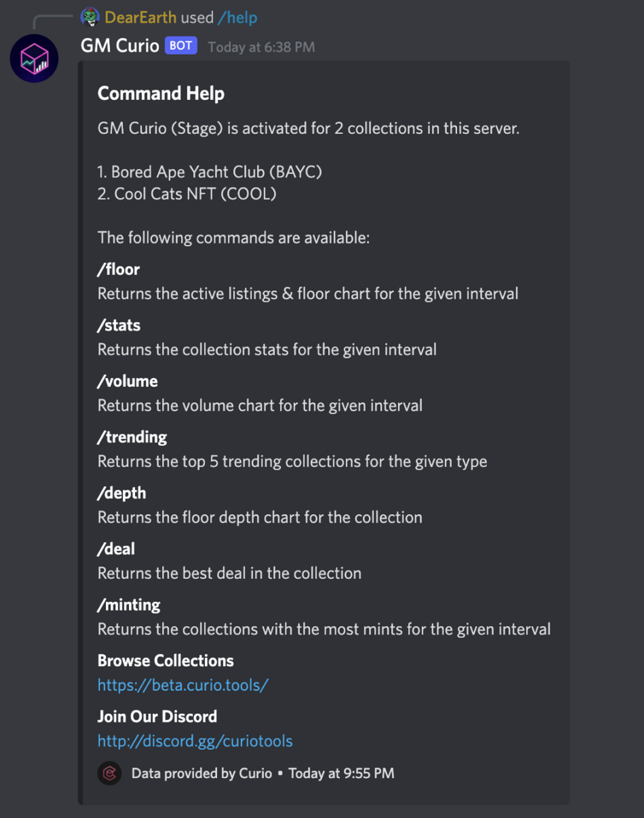This screenshot has width=644, height=818.
Task: Click the Today at 6:38 PM timestamp
Action: tap(261, 47)
